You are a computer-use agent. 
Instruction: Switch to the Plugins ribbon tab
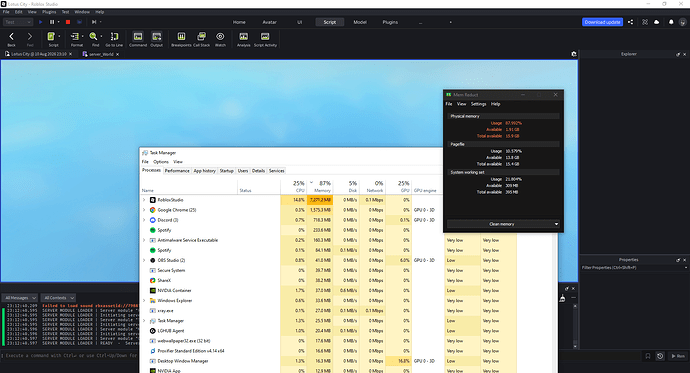click(390, 22)
